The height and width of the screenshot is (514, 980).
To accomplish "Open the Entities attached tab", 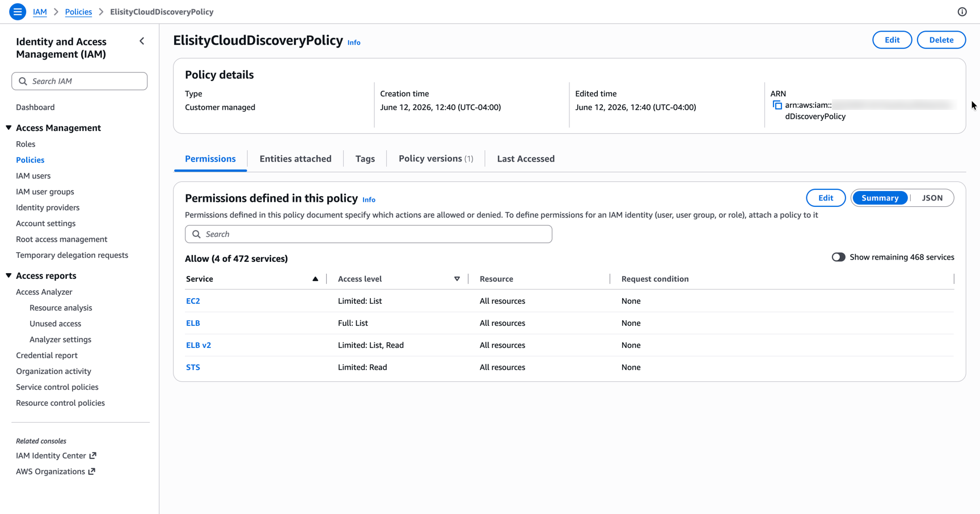I will pyautogui.click(x=295, y=159).
